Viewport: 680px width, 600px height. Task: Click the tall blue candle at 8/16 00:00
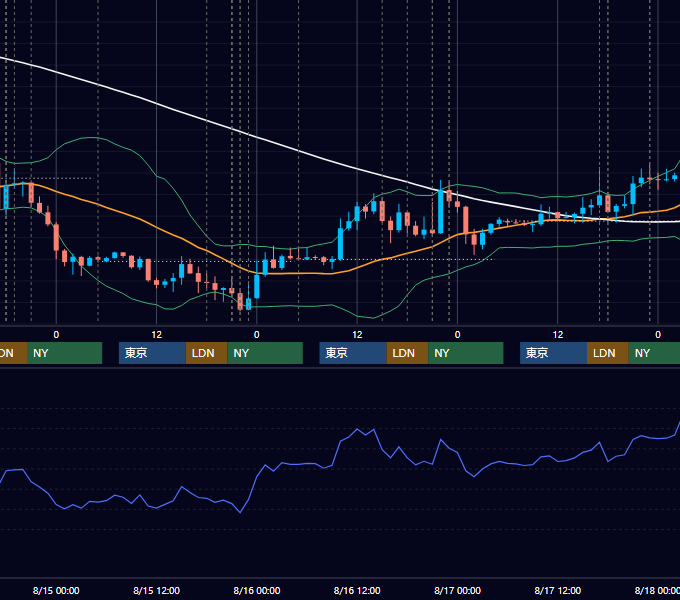pyautogui.click(x=257, y=287)
